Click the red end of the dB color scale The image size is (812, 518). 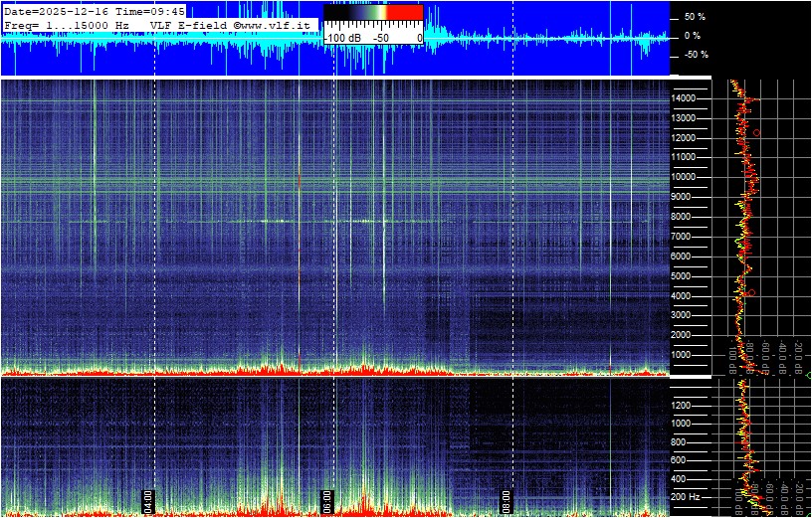pos(403,12)
